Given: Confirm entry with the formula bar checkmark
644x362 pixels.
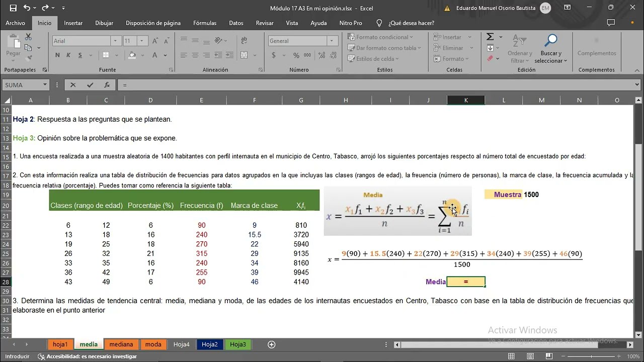Looking at the screenshot, I should [x=90, y=85].
